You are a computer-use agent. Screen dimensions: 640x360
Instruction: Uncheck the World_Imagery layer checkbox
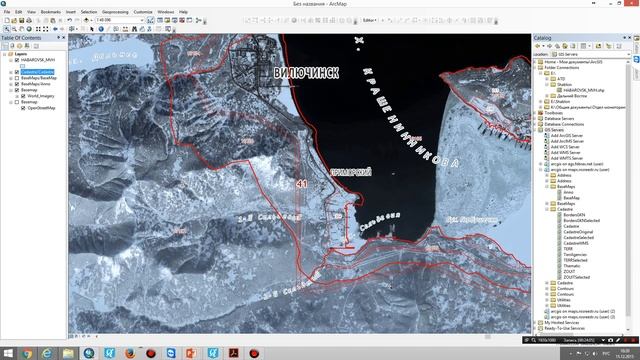[23, 96]
